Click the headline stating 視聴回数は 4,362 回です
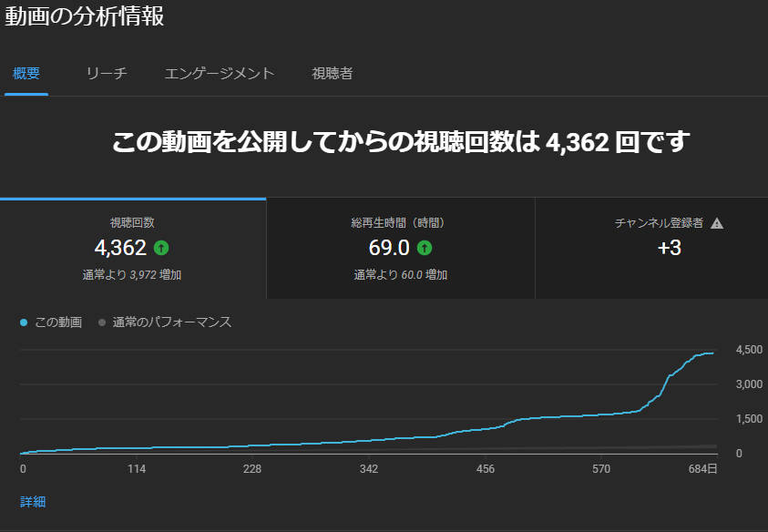Screen dimensions: 768x532 (401, 142)
